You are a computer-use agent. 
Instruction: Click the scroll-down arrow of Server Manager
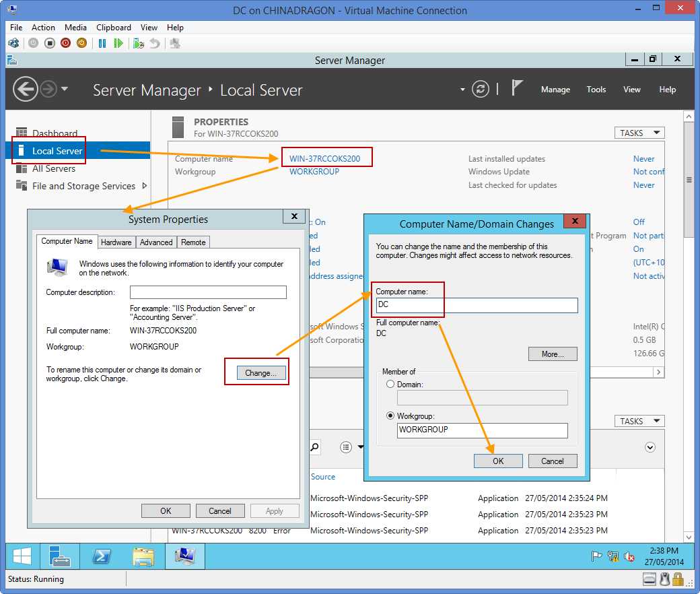tap(689, 537)
